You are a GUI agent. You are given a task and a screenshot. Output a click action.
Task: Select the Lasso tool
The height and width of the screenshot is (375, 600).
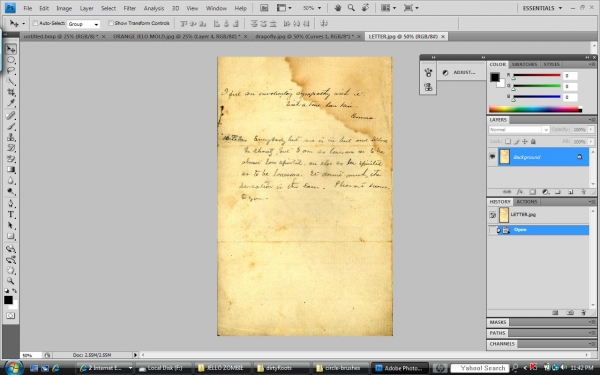(x=11, y=70)
